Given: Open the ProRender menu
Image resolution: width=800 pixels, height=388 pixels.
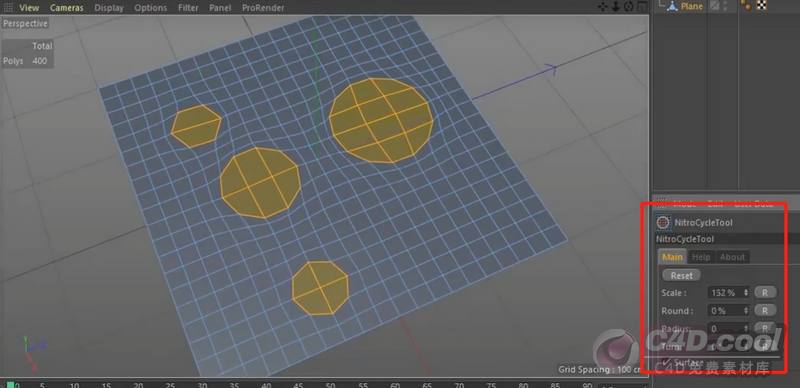Looking at the screenshot, I should [263, 8].
